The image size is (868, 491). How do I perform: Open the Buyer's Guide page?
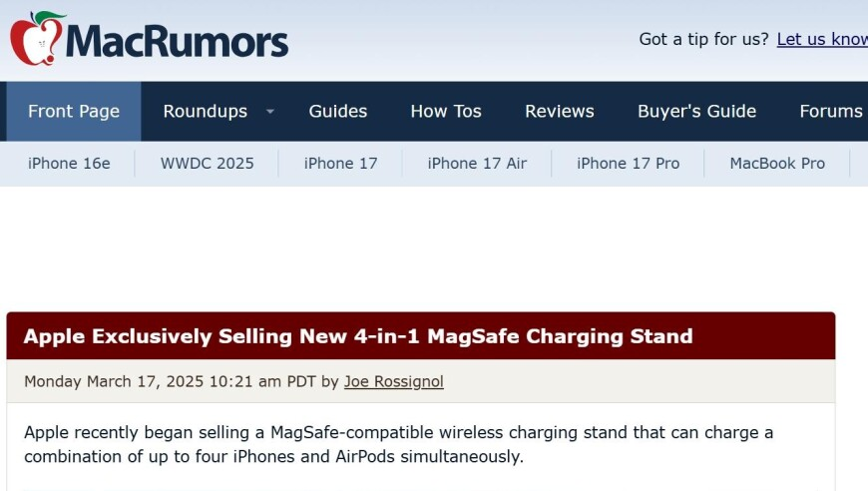pos(696,111)
